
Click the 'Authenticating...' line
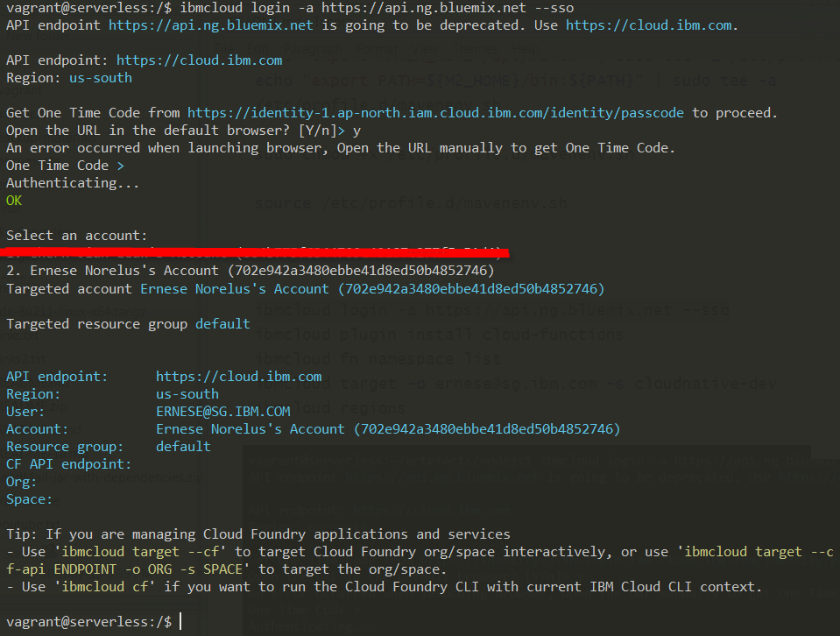coord(73,183)
